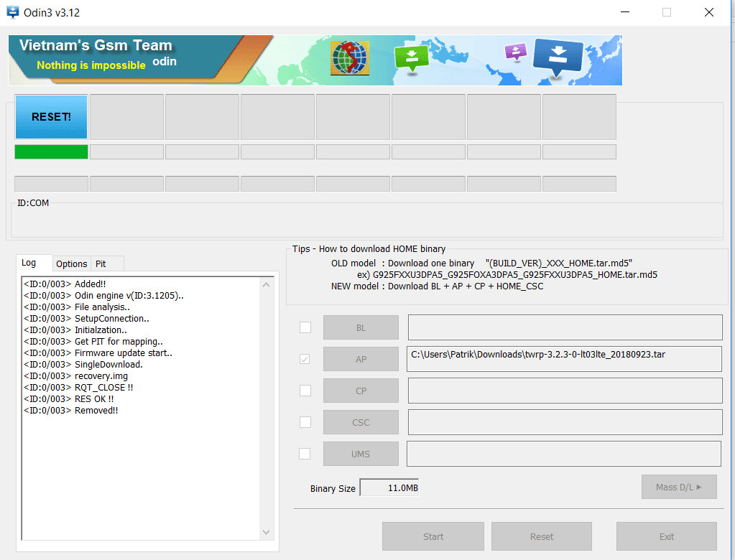Click the UMS file select button
The width and height of the screenshot is (735, 560).
[361, 454]
